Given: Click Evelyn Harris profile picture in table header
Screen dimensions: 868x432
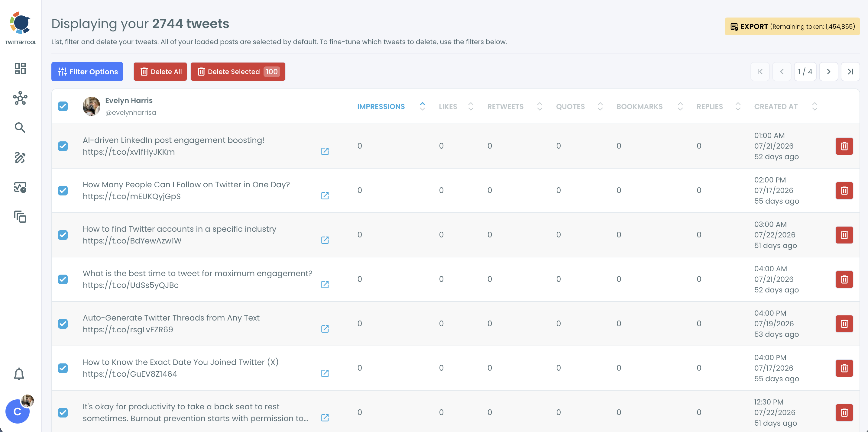Looking at the screenshot, I should coord(92,106).
